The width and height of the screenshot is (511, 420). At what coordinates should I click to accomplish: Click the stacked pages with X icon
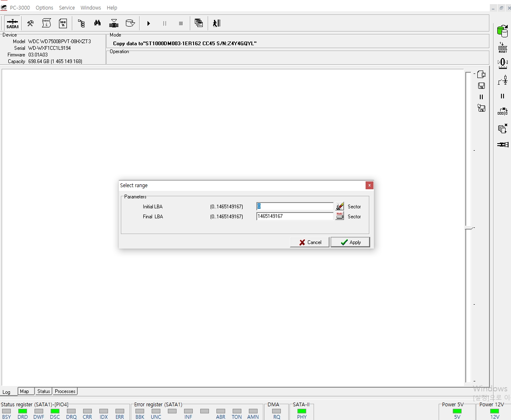pyautogui.click(x=503, y=128)
